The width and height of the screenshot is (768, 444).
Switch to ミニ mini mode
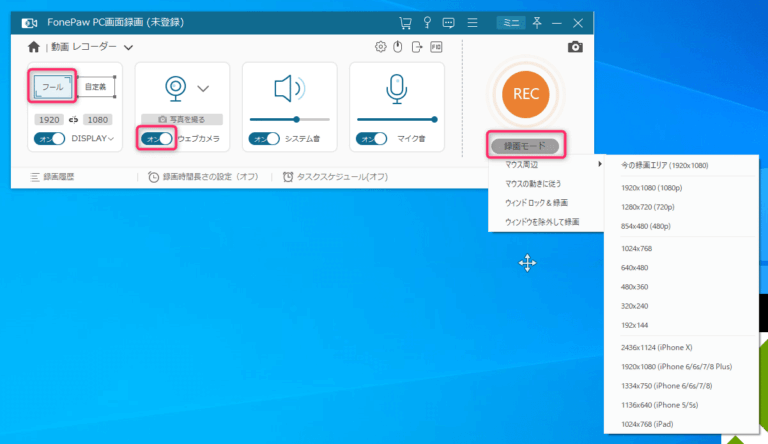pyautogui.click(x=510, y=22)
